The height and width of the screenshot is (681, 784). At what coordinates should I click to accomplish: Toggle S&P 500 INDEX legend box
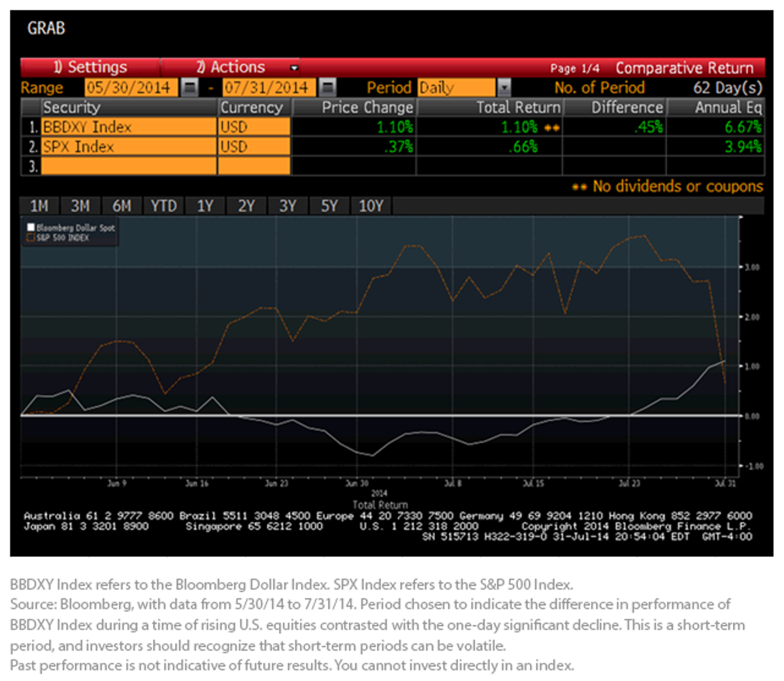point(31,238)
